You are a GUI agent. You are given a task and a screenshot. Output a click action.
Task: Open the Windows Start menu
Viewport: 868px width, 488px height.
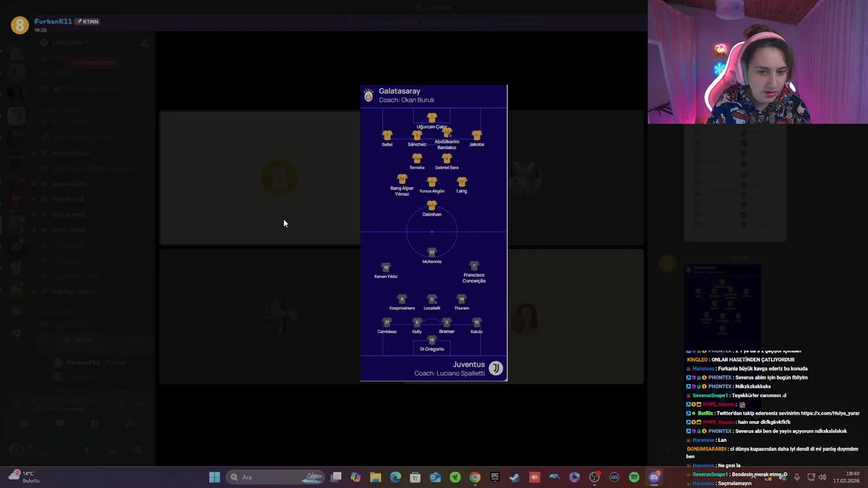[214, 477]
